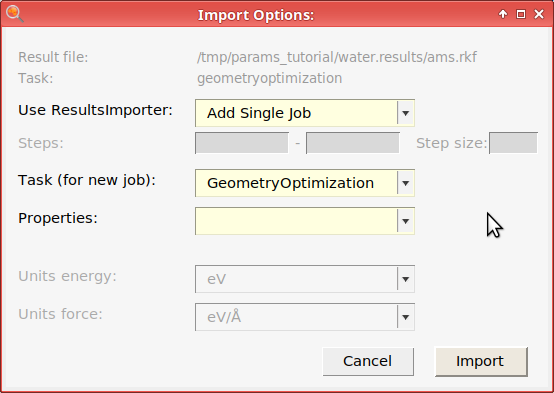Screen dimensions: 554x393
Task: Click the Step size input field
Action: [513, 143]
